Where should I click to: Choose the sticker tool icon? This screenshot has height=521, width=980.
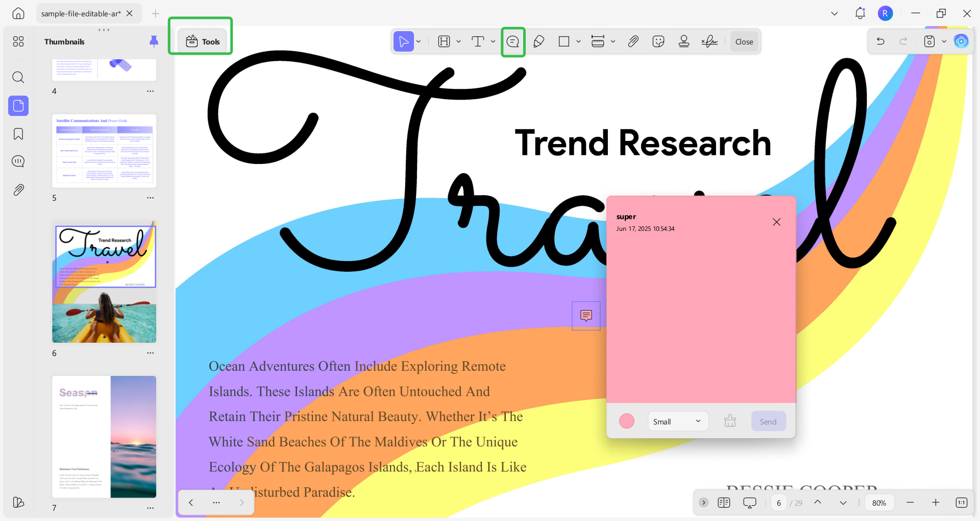click(658, 42)
